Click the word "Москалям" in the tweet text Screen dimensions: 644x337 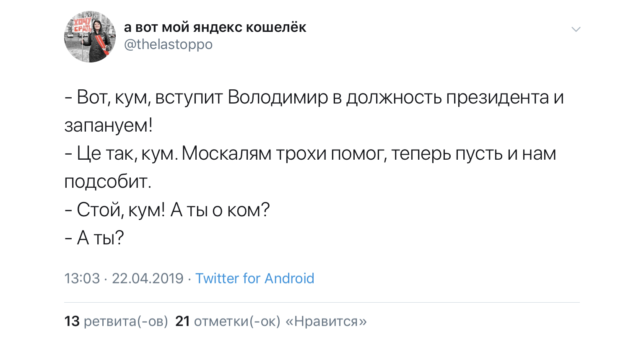[227, 153]
